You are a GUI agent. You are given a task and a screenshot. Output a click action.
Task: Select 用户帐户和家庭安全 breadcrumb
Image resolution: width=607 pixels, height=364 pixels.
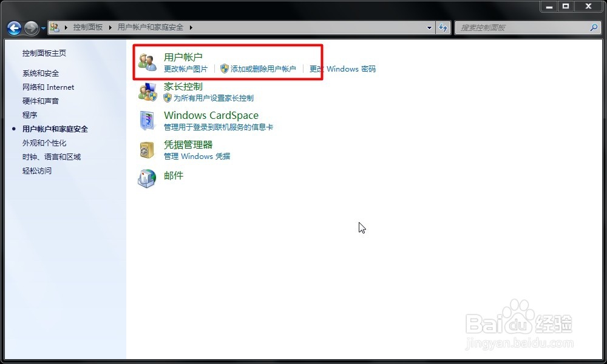(150, 27)
